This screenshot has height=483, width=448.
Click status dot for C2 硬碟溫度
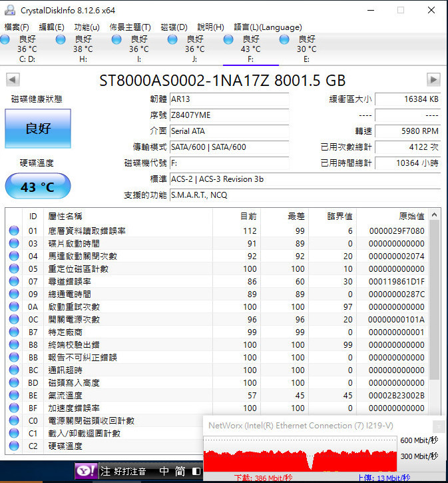(x=14, y=446)
